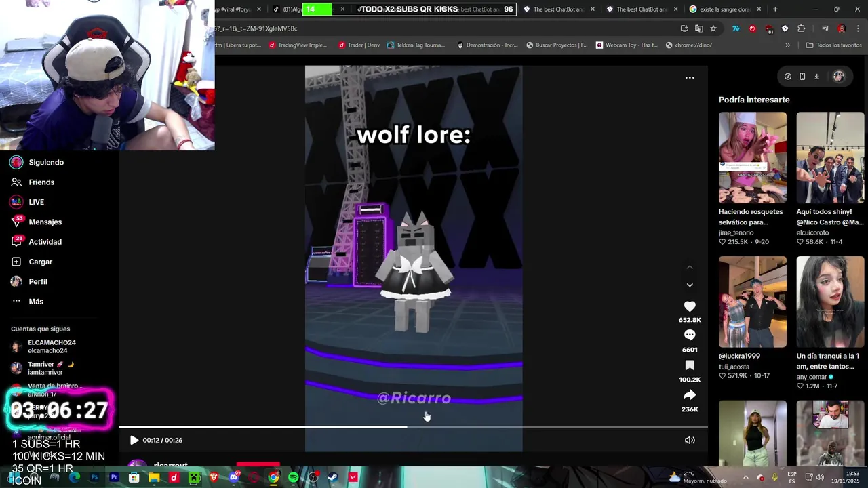Open the 'Un día tranqui' video thumbnail
This screenshot has height=488, width=868.
(830, 302)
